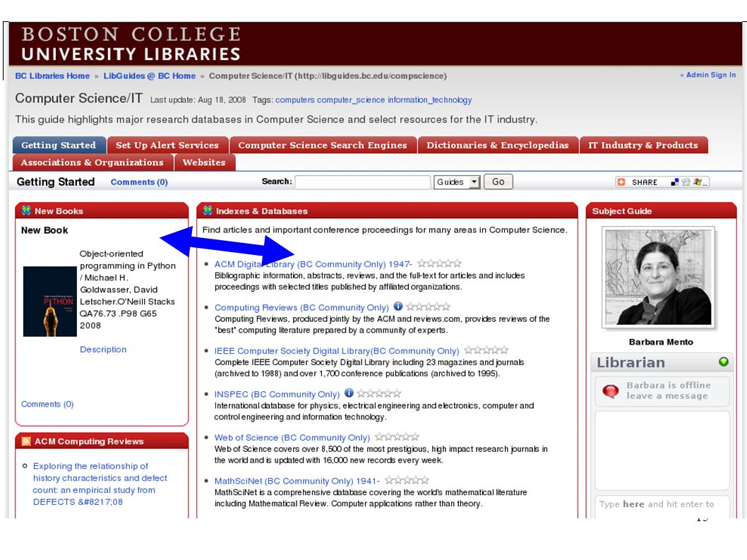Open the Guides search scope dropdown

coord(457,182)
